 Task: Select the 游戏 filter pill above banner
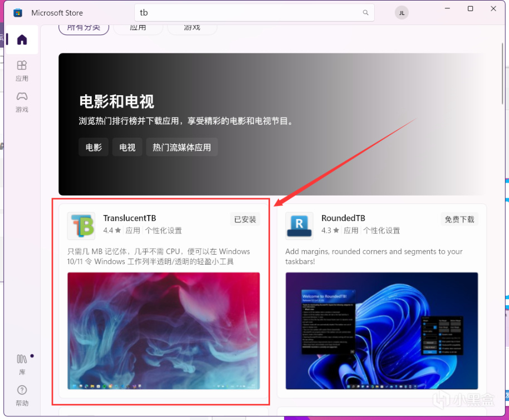[192, 28]
